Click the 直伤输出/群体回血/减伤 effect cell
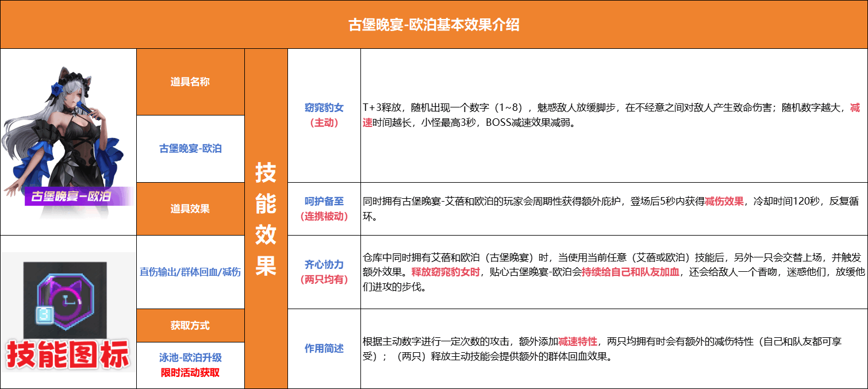Screen dimensions: 868x389 click(190, 272)
